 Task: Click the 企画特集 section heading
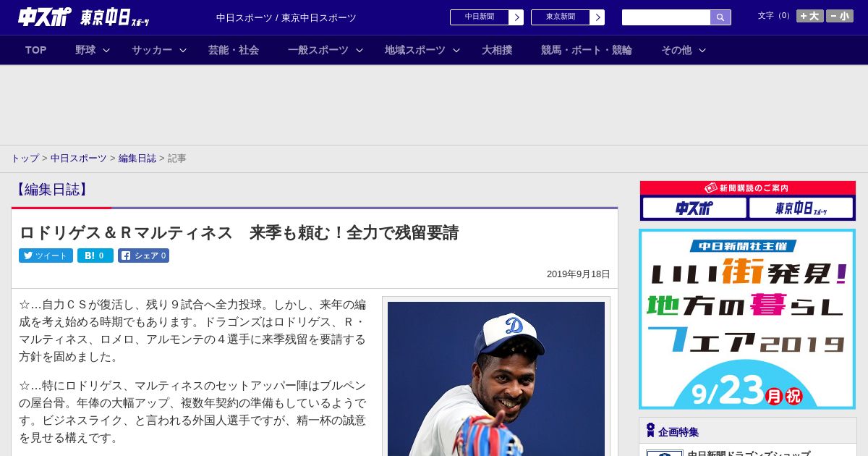[x=678, y=432]
